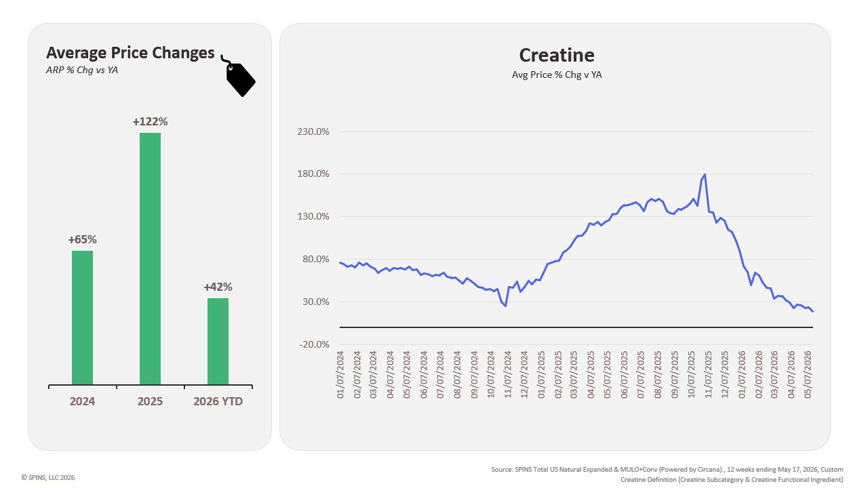Viewport: 868px width, 488px height.
Task: Select the 2026 YTD green bar
Action: 218,342
